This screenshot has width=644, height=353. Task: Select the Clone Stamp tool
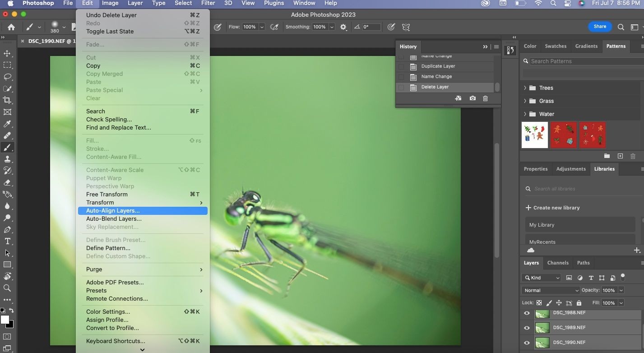click(x=7, y=159)
